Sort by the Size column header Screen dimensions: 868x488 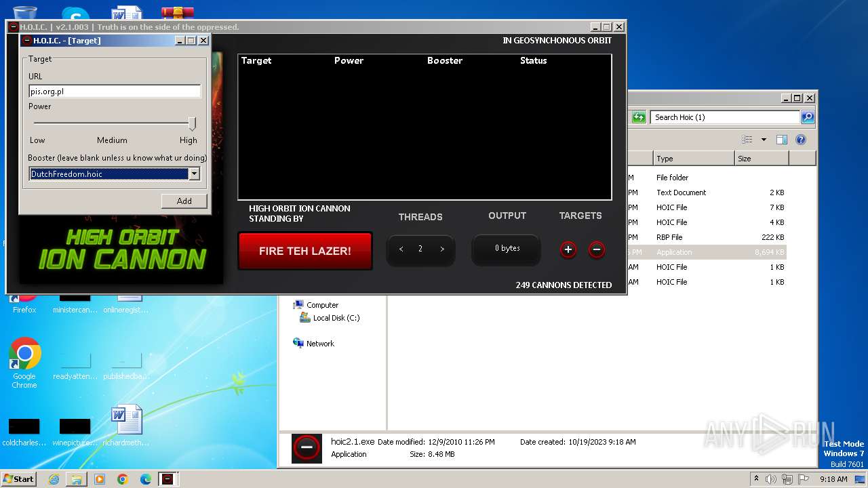(x=762, y=159)
